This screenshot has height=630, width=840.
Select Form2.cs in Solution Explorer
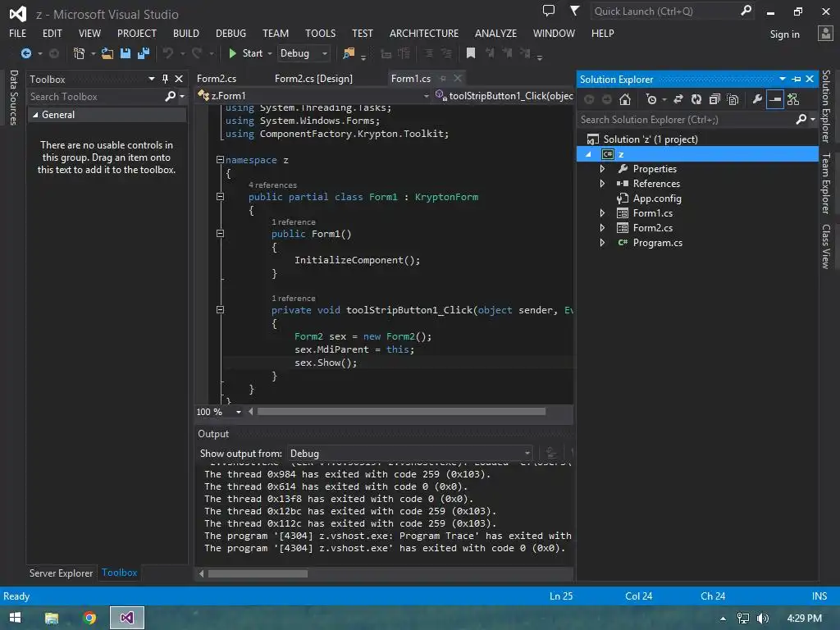point(652,228)
